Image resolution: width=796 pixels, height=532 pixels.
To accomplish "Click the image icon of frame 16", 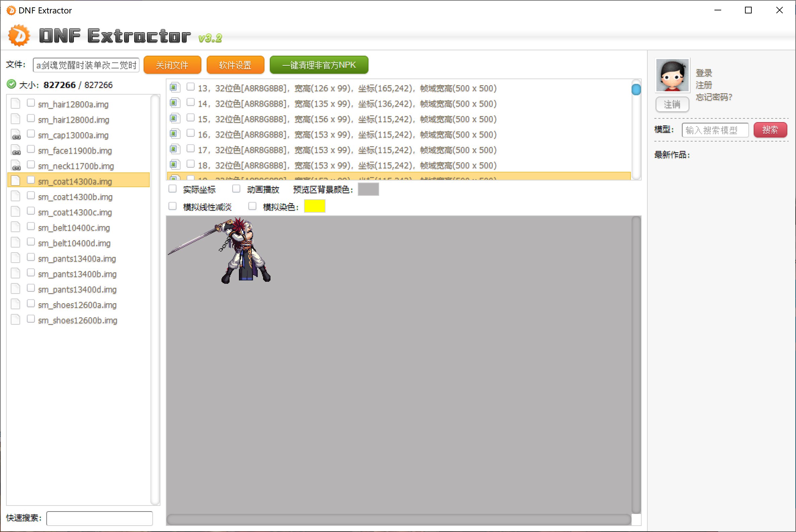I will coord(174,134).
